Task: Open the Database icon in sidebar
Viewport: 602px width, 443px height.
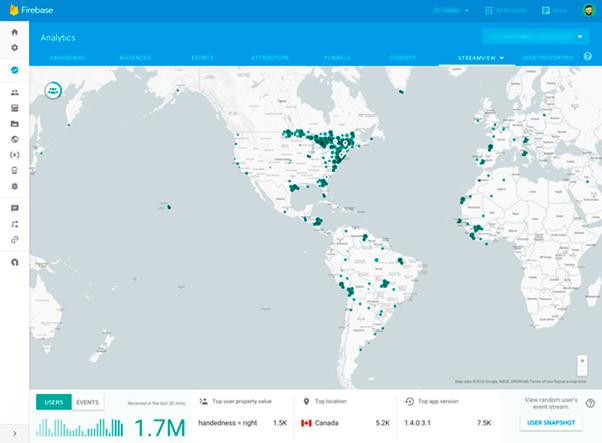Action: [14, 107]
